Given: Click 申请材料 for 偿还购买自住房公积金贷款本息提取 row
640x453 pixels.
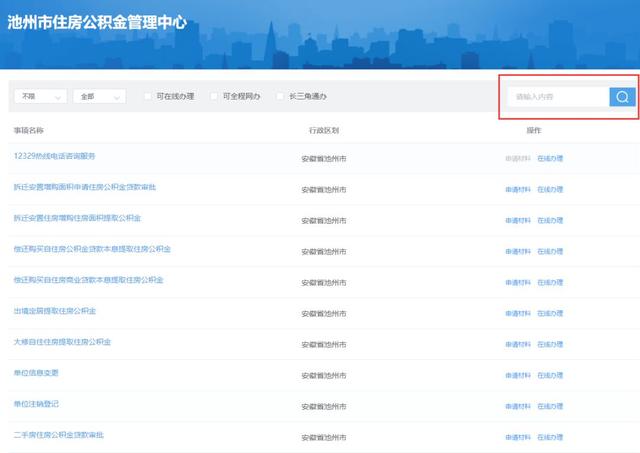Looking at the screenshot, I should (x=518, y=251).
